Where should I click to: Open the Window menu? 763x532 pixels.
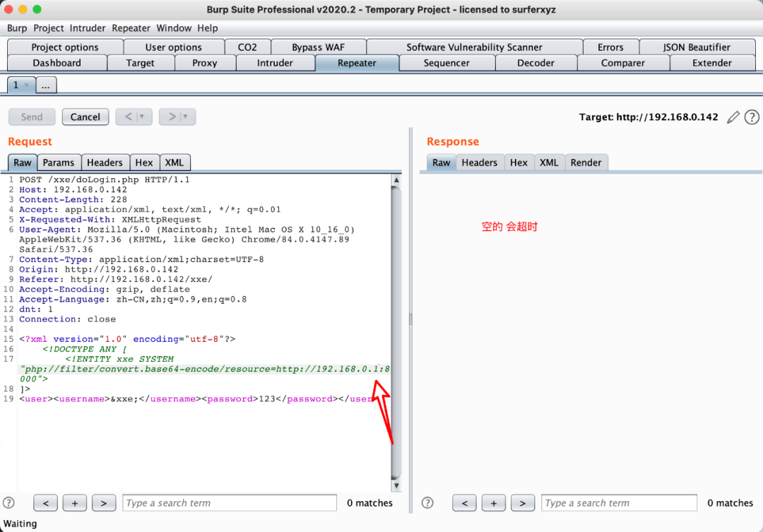click(x=174, y=28)
